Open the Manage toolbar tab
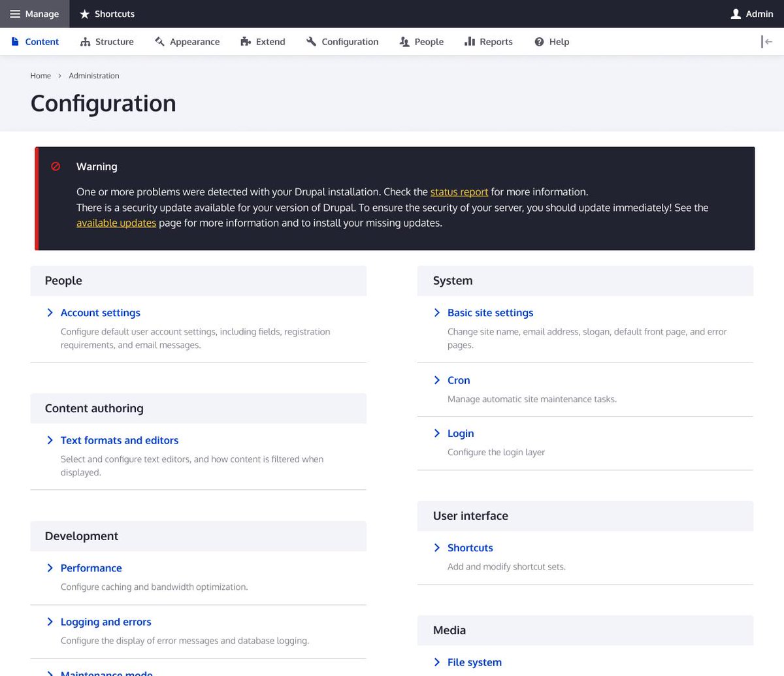 pos(35,14)
